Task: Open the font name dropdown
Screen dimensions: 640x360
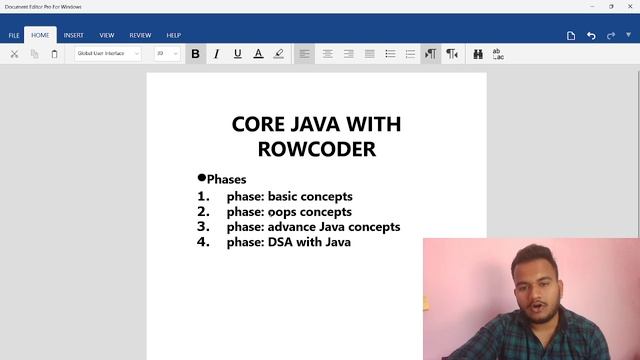Action: coord(108,53)
